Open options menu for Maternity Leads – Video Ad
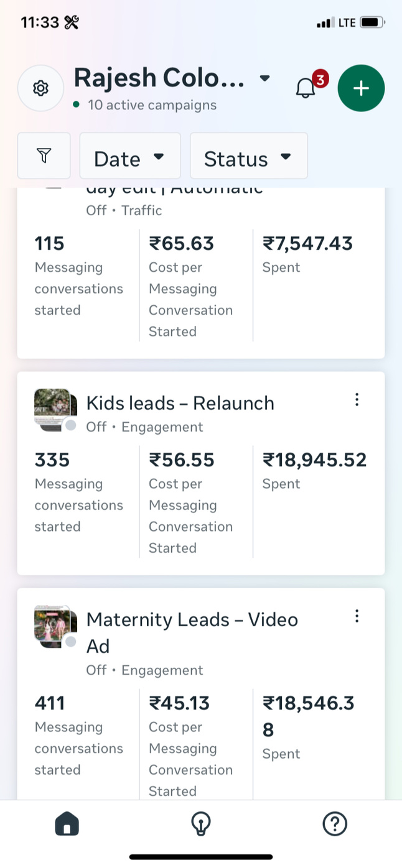 pos(357,616)
